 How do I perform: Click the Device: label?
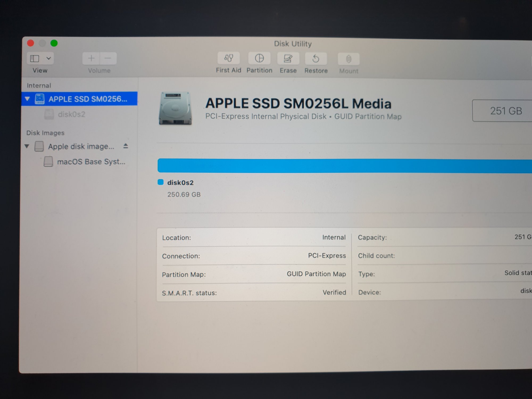point(369,292)
